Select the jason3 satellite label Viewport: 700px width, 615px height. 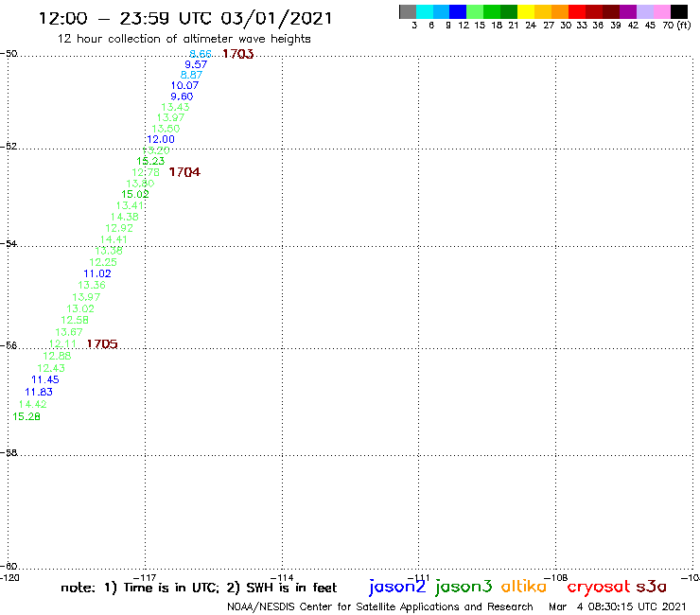tap(464, 587)
